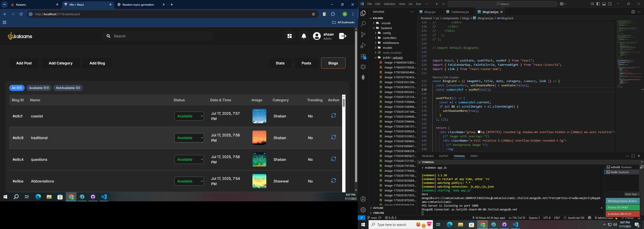Open status dropdown for traditional blog

[x=189, y=138]
